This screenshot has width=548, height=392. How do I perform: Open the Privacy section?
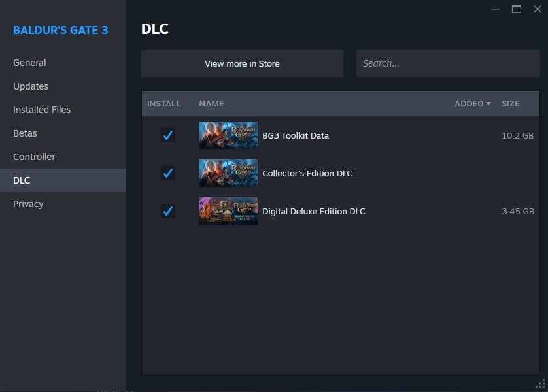[28, 204]
